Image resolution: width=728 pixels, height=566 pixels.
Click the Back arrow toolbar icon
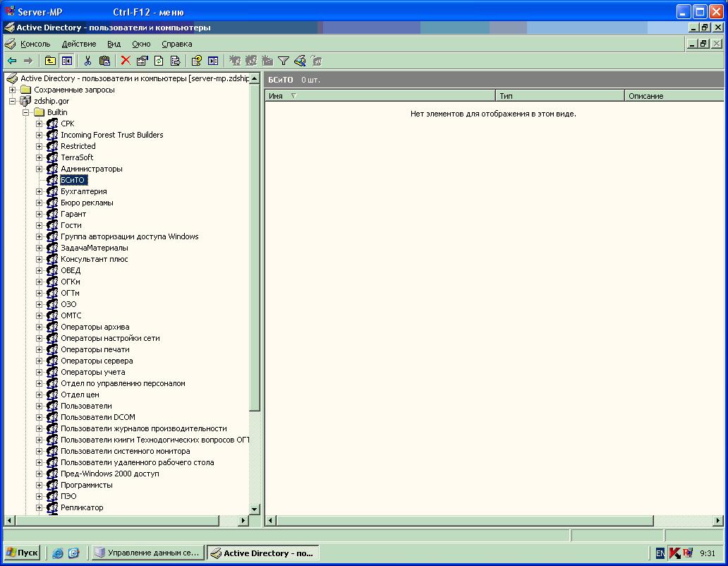pyautogui.click(x=12, y=61)
